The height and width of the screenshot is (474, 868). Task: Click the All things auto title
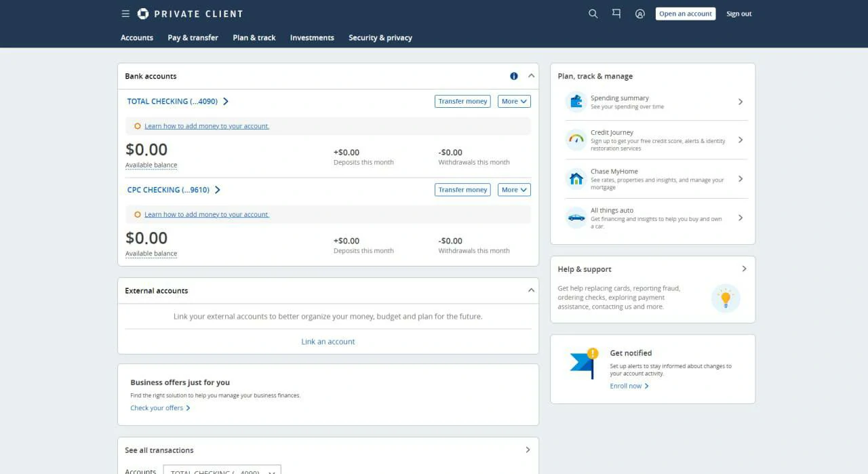[612, 210]
